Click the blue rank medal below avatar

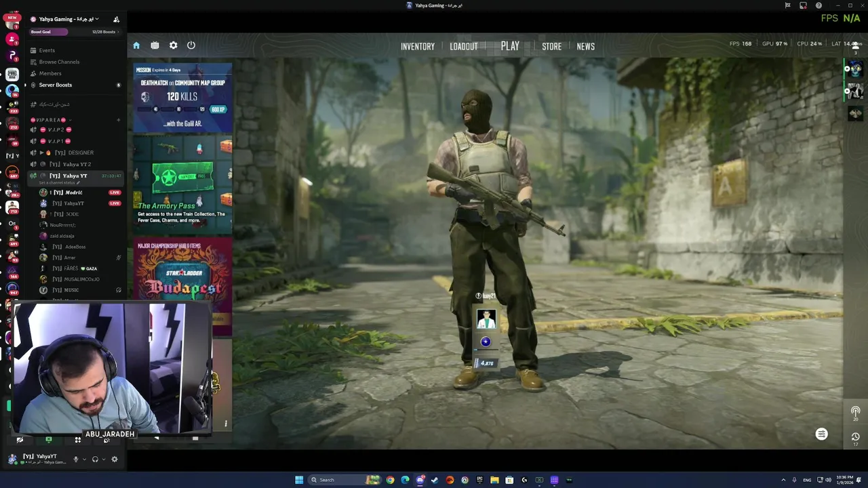486,342
